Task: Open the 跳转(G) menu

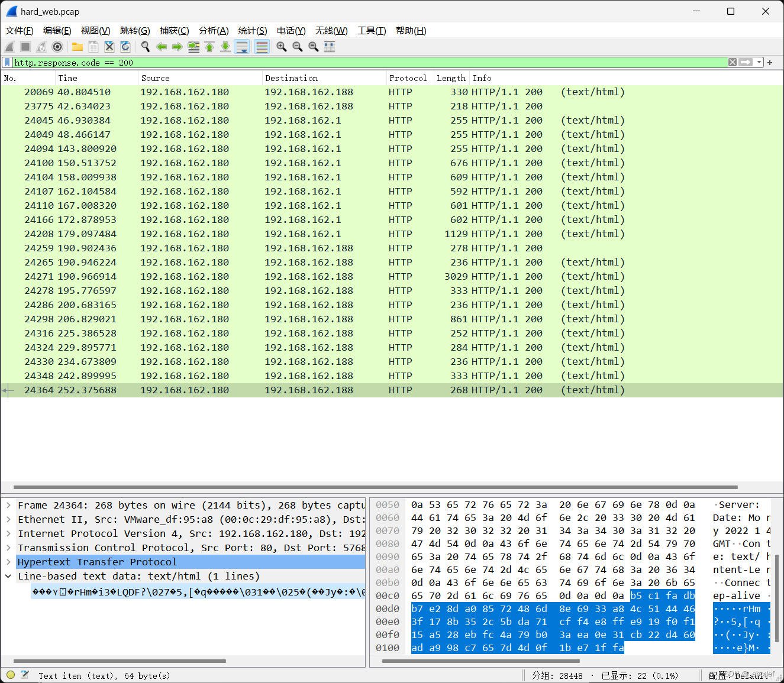Action: click(x=135, y=31)
